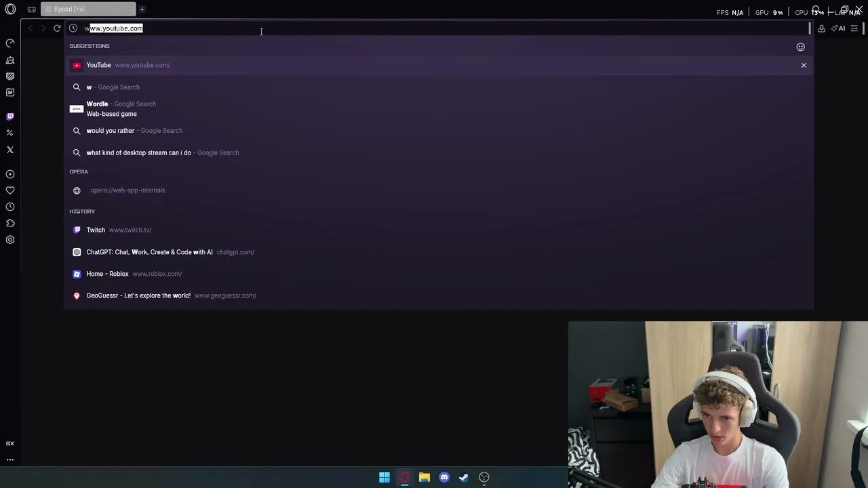Open ChatGPT chatgpt.com history entry
Screen dimensions: 868x488
point(439,252)
